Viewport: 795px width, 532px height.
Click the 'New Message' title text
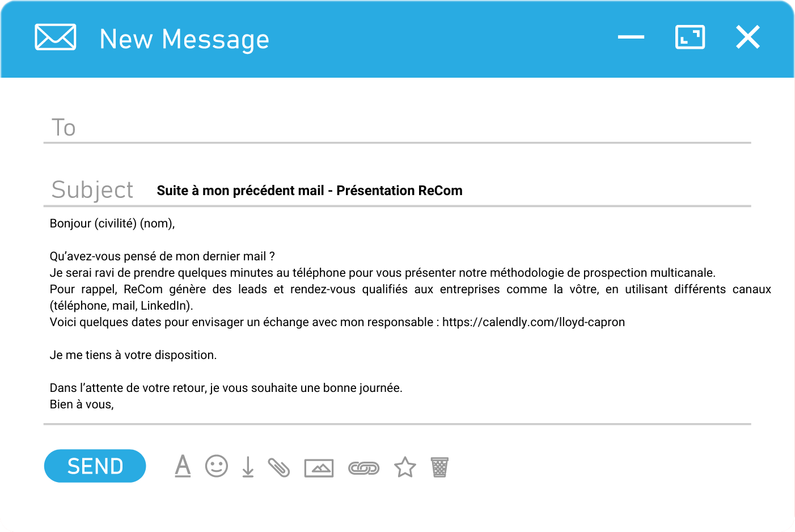184,39
